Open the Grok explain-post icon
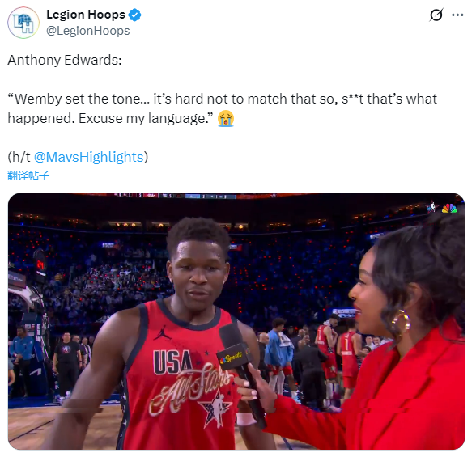The width and height of the screenshot is (476, 457). coord(436,15)
